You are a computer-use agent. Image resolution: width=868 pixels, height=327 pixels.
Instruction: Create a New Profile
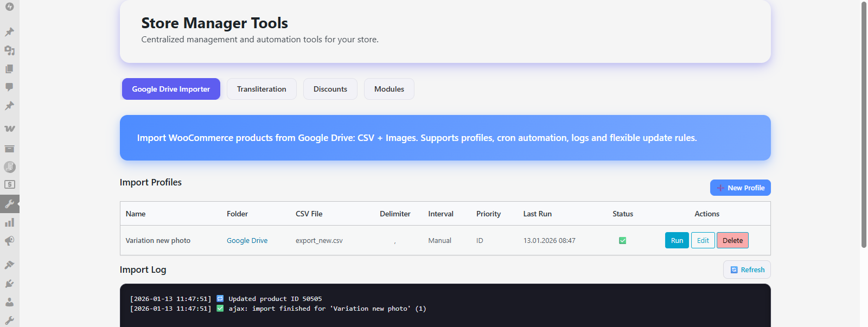coord(741,188)
